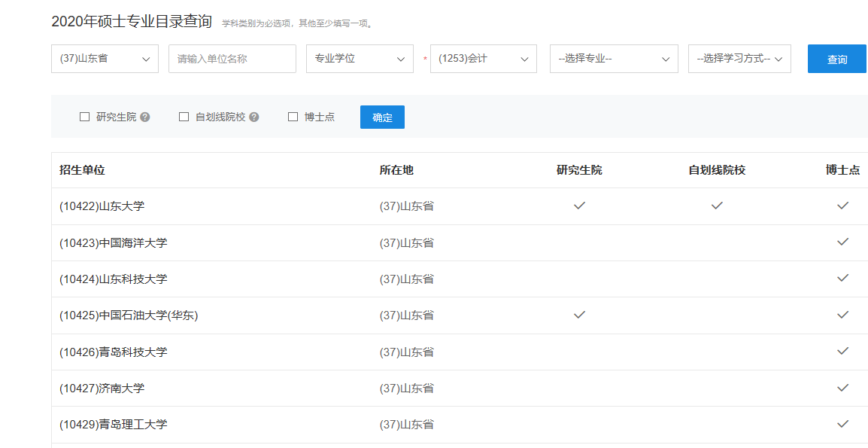The height and width of the screenshot is (448, 868).
Task: Click the 请输入单位名称 input field
Action: coord(232,59)
